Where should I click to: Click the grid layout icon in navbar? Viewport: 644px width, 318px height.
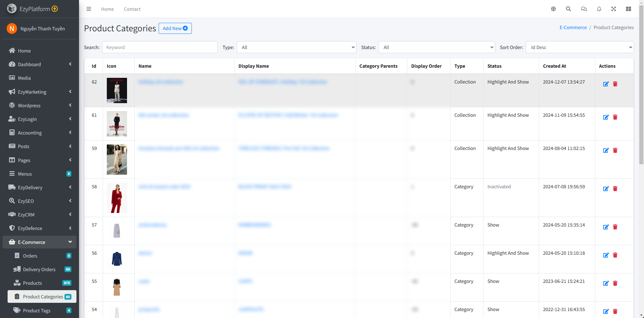coord(629,9)
